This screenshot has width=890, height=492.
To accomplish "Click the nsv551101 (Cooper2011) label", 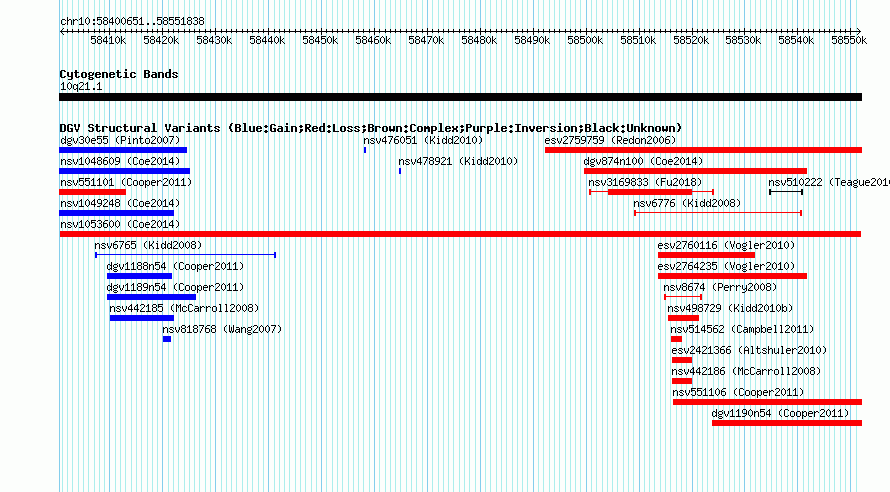I will pos(126,182).
